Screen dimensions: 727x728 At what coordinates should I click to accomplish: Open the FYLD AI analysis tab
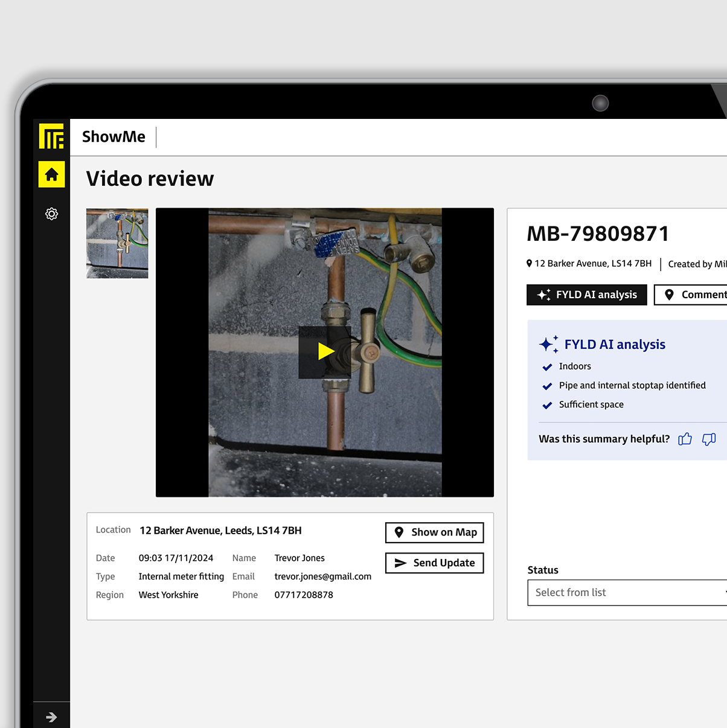(x=587, y=295)
